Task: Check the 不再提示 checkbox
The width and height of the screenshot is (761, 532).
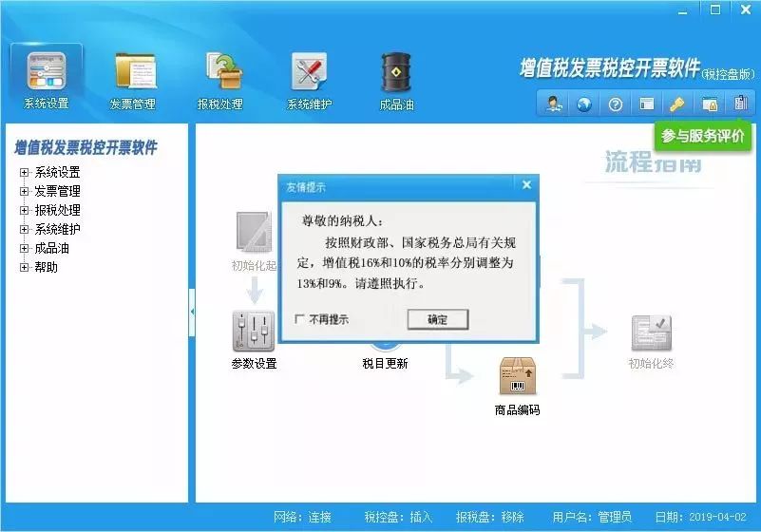Action: 300,319
